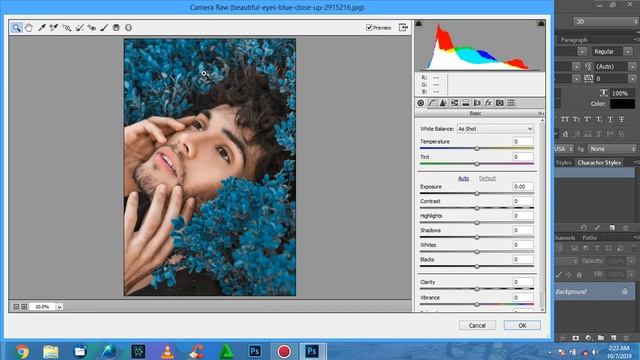Uncheck the Preview checkbox
Screen dimensions: 640x360
point(369,27)
